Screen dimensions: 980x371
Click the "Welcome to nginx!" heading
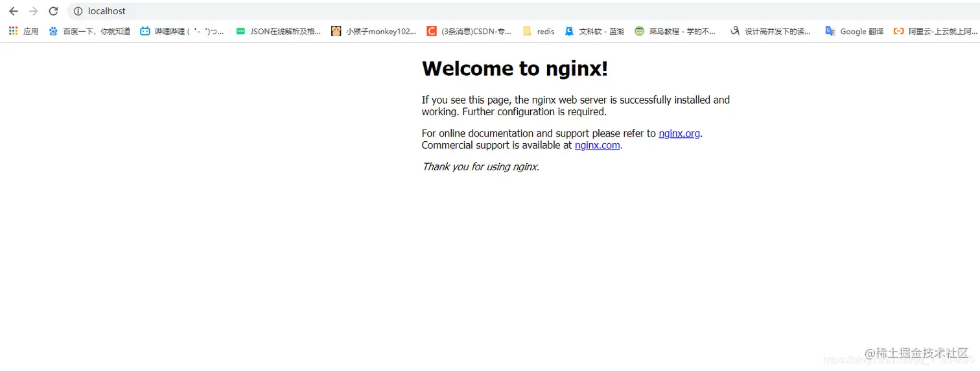515,69
